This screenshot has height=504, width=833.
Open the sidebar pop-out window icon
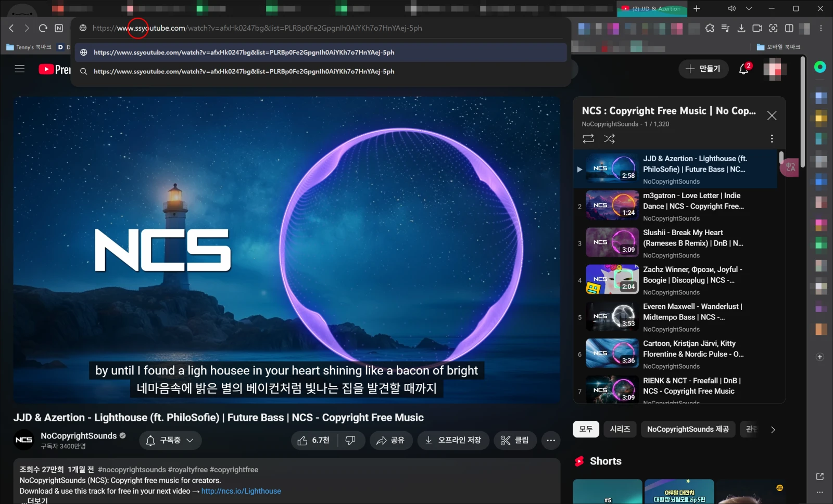click(820, 476)
